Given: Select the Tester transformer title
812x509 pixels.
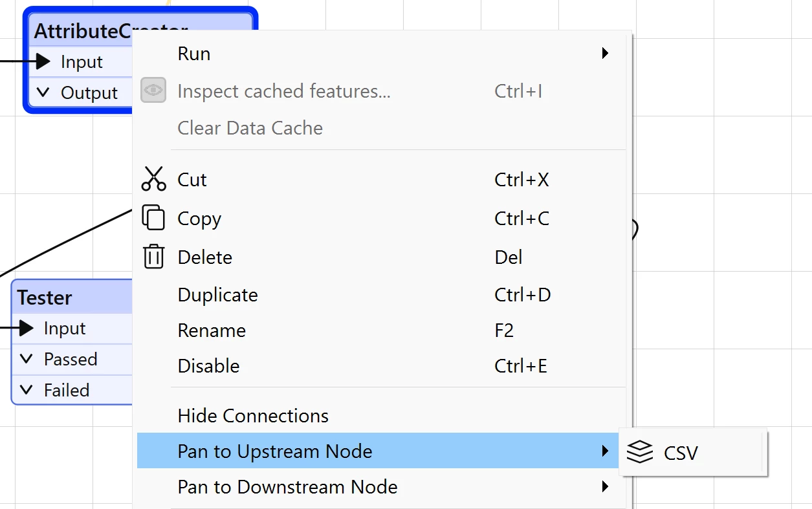Looking at the screenshot, I should point(45,298).
